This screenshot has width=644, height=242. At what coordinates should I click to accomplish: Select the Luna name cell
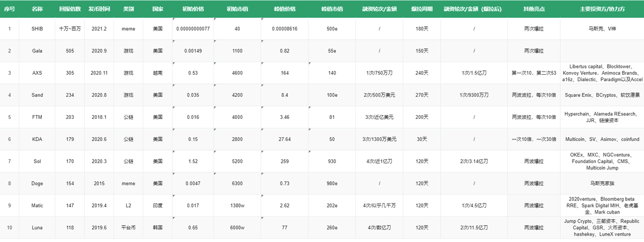[36, 227]
